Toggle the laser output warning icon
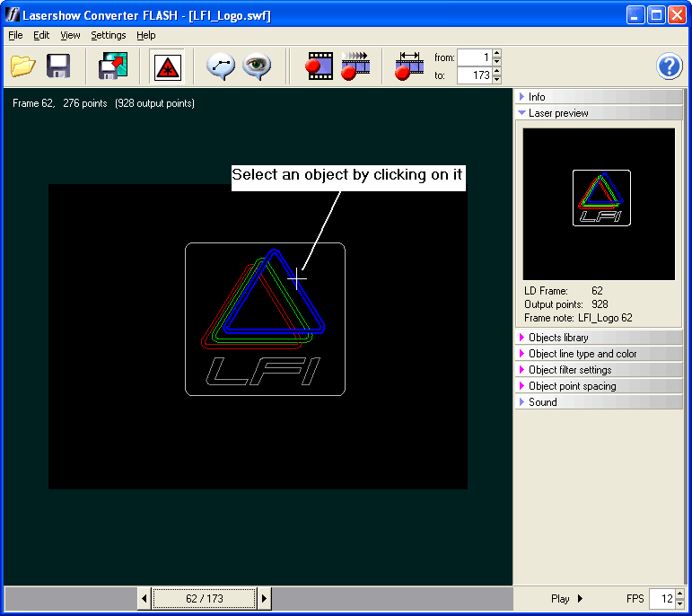Screen dimensions: 692x616 (x=167, y=67)
